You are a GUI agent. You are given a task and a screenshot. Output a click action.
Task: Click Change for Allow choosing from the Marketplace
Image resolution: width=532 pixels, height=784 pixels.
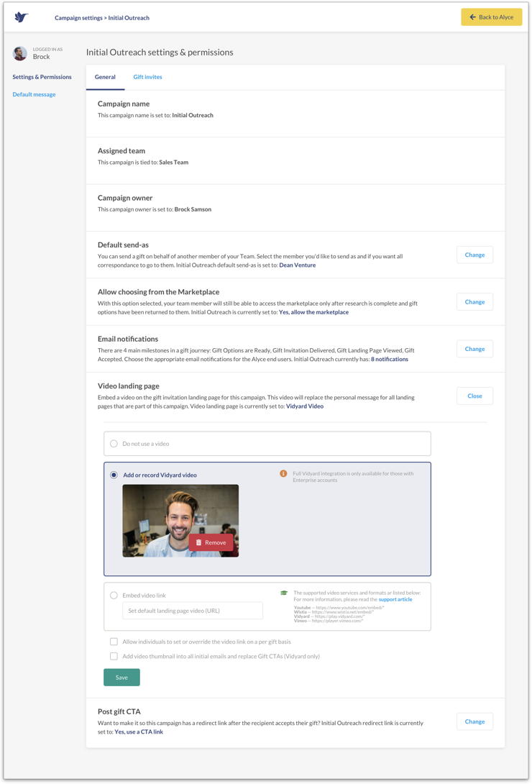(x=474, y=302)
